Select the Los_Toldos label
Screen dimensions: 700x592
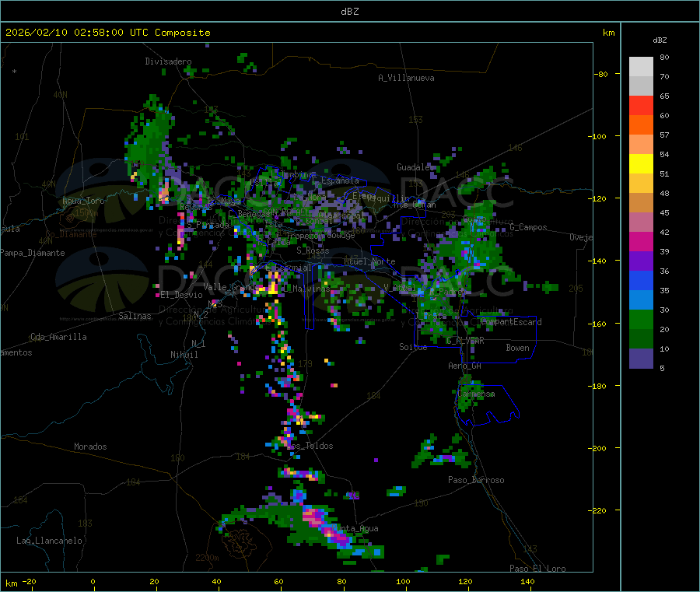pos(310,446)
